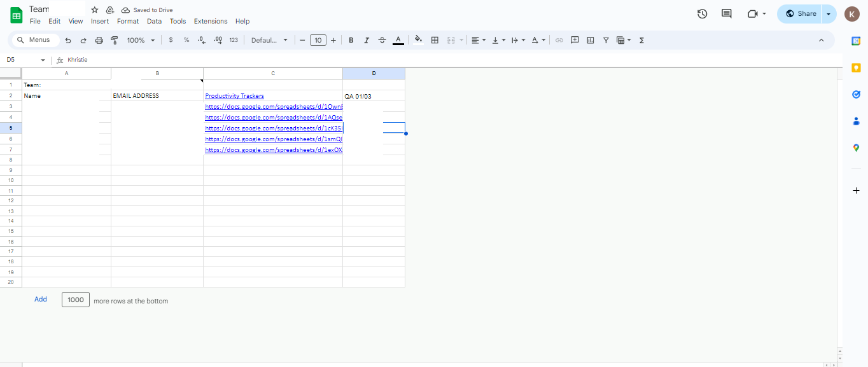
Task: Open the Data menu
Action: (x=154, y=21)
